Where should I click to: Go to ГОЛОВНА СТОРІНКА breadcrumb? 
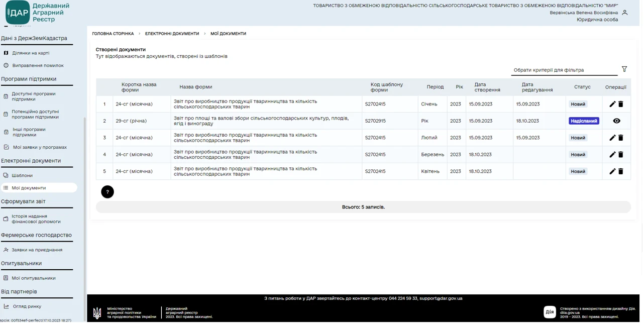pyautogui.click(x=113, y=34)
